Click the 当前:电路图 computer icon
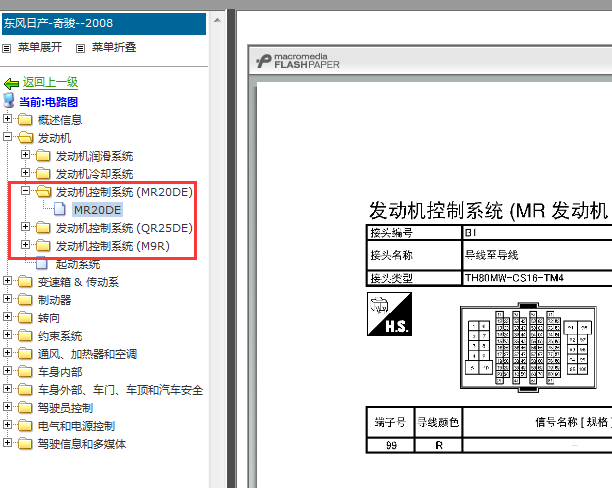Screen dimensions: 612x488 click(9, 101)
